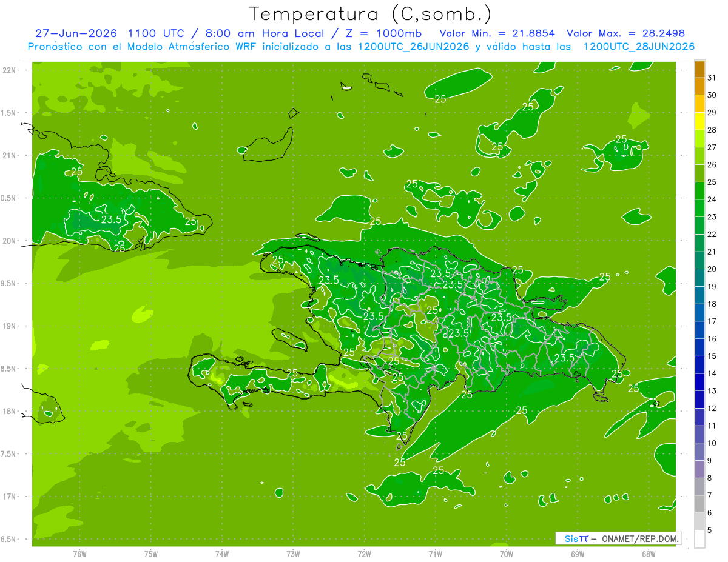Click the '72W' longitude axis label
This screenshot has width=728, height=562.
(364, 554)
